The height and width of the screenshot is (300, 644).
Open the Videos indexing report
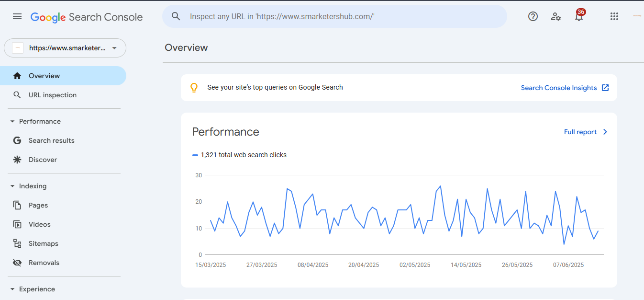tap(63, 224)
